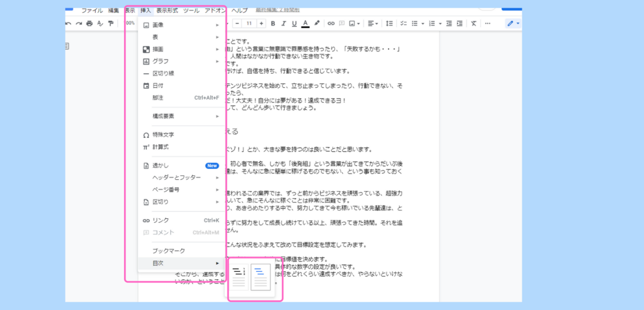
Task: Select 計算式 in the insert menu
Action: [x=181, y=147]
